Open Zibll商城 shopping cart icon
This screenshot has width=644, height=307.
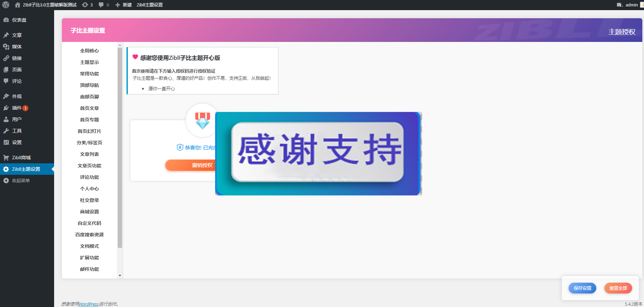tap(6, 158)
